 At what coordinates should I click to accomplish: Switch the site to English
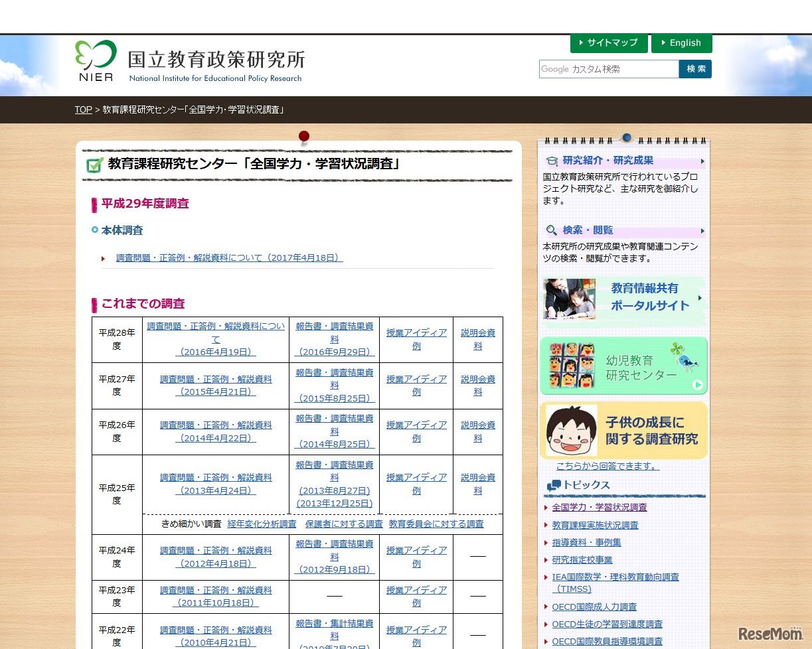(x=681, y=42)
